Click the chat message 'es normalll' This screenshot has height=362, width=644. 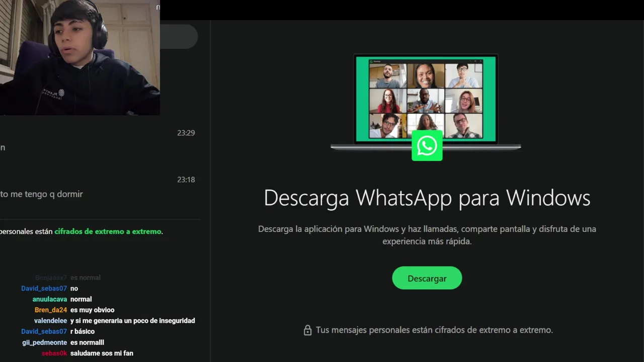point(87,342)
